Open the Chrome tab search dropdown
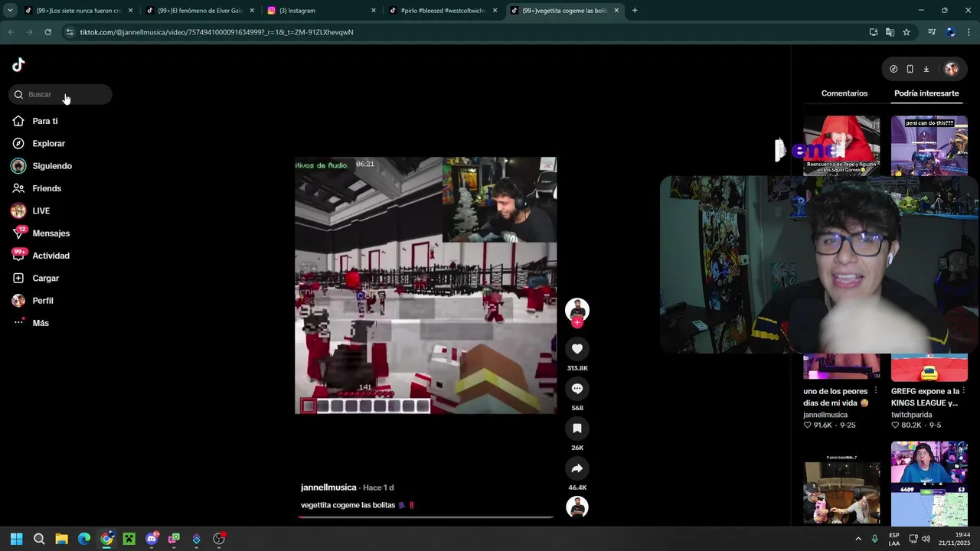The height and width of the screenshot is (551, 980). (10, 11)
